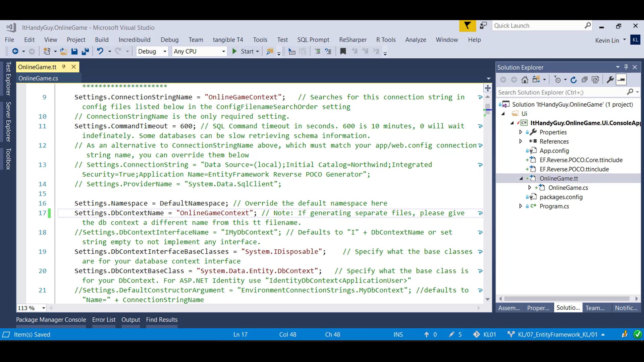Image resolution: width=644 pixels, height=362 pixels.
Task: Toggle Solution Explorer auto-hide pin
Action: tap(626, 67)
